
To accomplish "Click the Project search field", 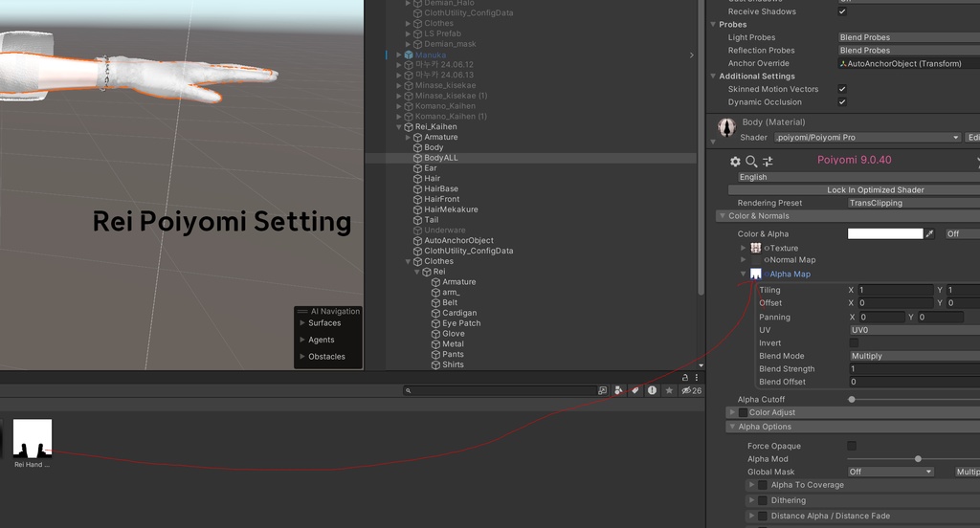I will pyautogui.click(x=500, y=390).
